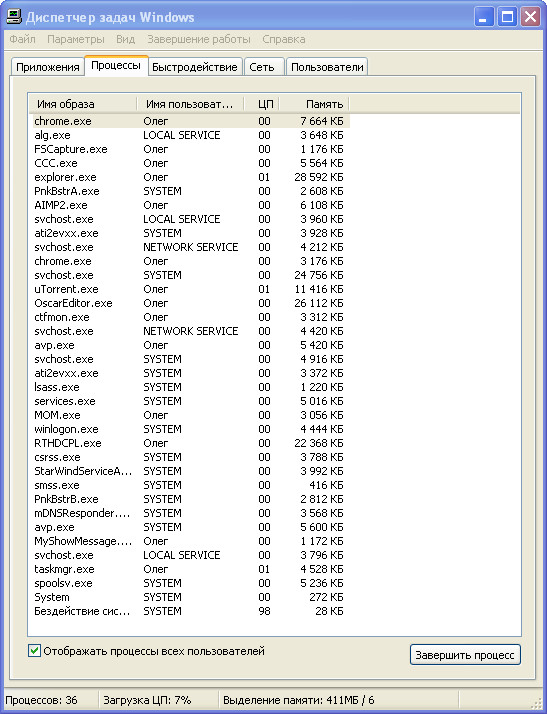Select the smss.exe process
Screen dimensions: 547x714
click(189, 485)
